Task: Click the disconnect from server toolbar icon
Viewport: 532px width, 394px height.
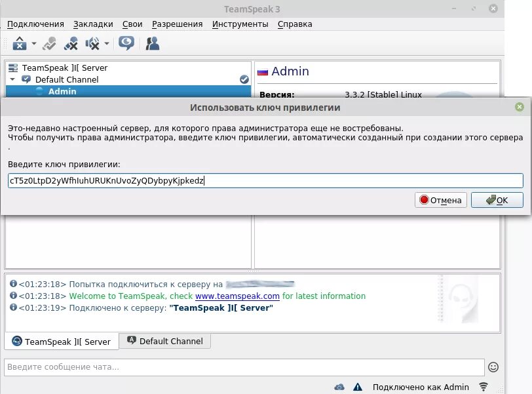Action: [x=20, y=43]
